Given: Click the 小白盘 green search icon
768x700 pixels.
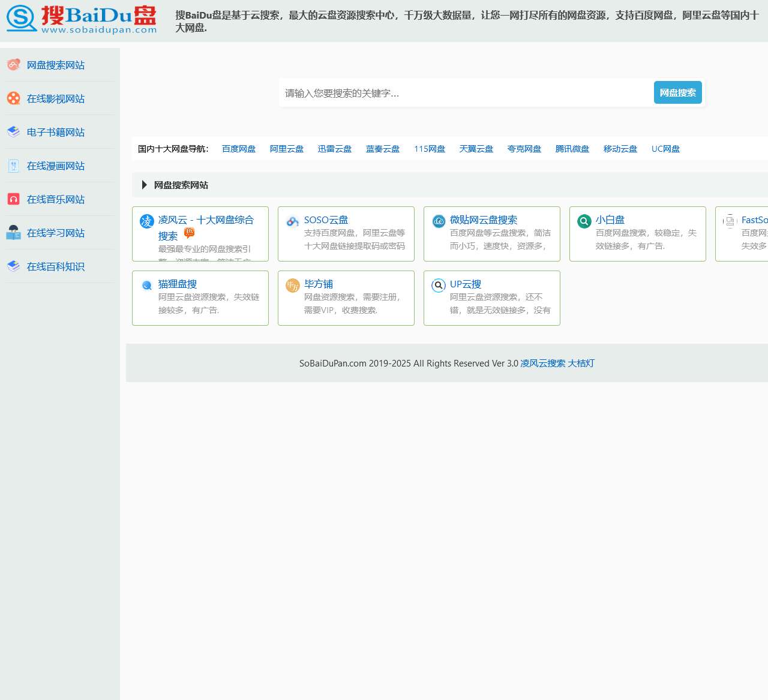Looking at the screenshot, I should click(584, 221).
